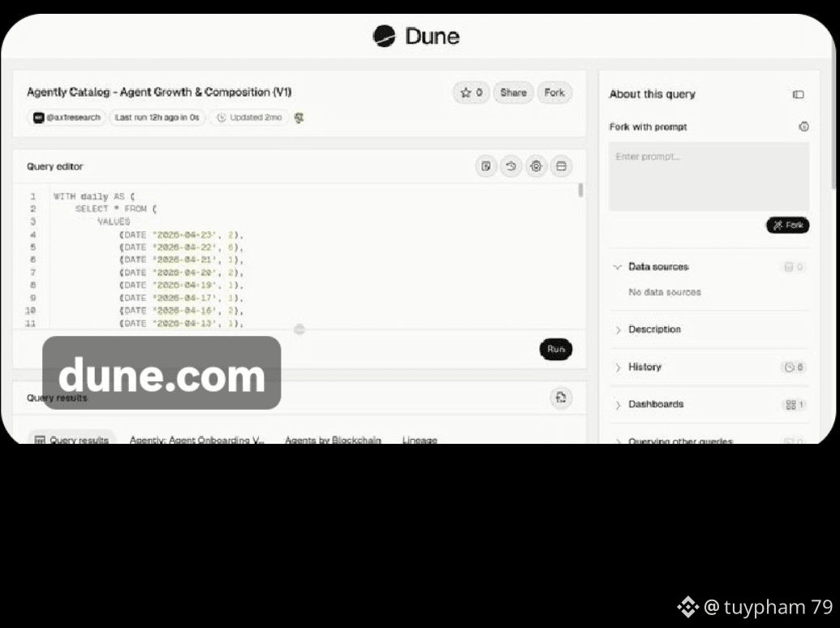This screenshot has width=840, height=628.
Task: Click the editor resize handle below the code
Action: (x=299, y=329)
